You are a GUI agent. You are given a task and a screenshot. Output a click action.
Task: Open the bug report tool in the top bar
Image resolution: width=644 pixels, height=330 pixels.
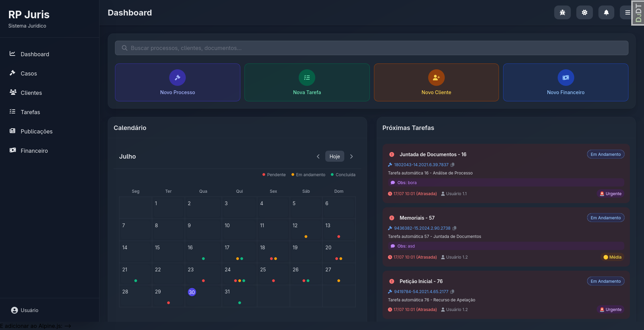(x=563, y=12)
